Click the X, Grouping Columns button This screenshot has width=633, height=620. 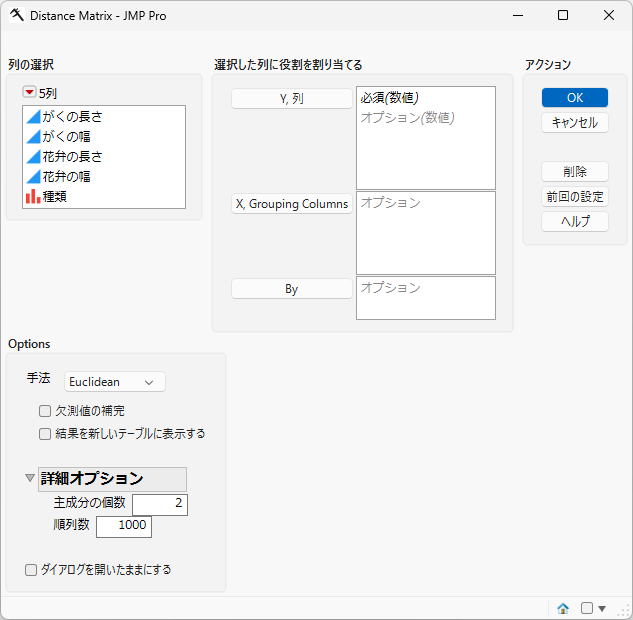tap(291, 204)
